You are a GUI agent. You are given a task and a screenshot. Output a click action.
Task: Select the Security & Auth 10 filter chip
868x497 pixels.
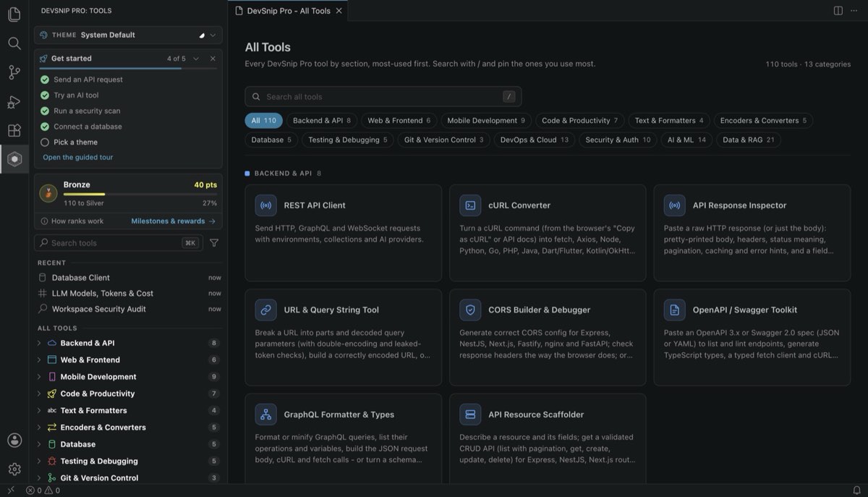tap(618, 140)
